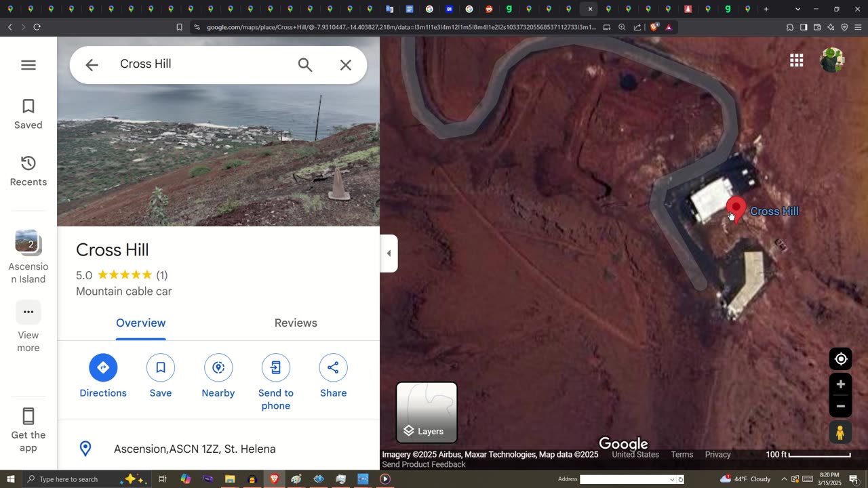The width and height of the screenshot is (868, 488).
Task: Get Directions to Cross Hill
Action: click(x=103, y=376)
